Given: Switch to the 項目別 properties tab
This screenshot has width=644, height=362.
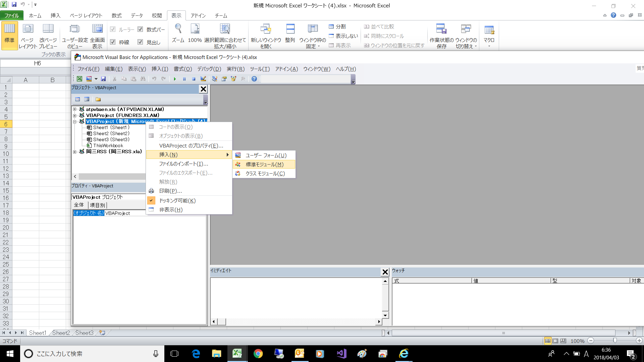Looking at the screenshot, I should click(97, 205).
